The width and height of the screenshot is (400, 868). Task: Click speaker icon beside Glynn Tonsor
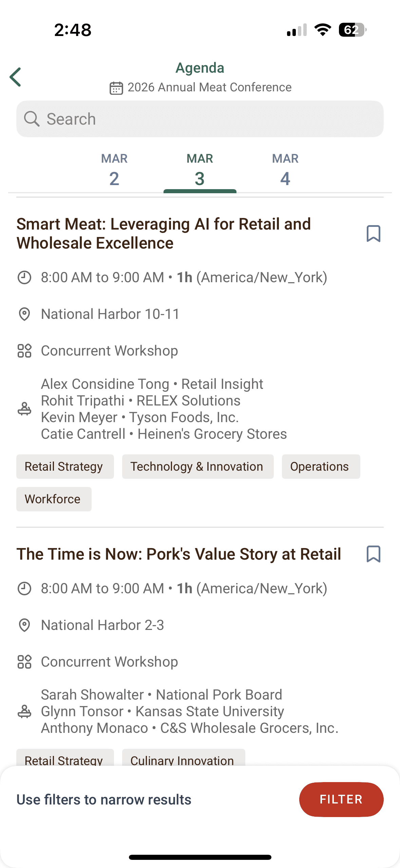tap(24, 711)
